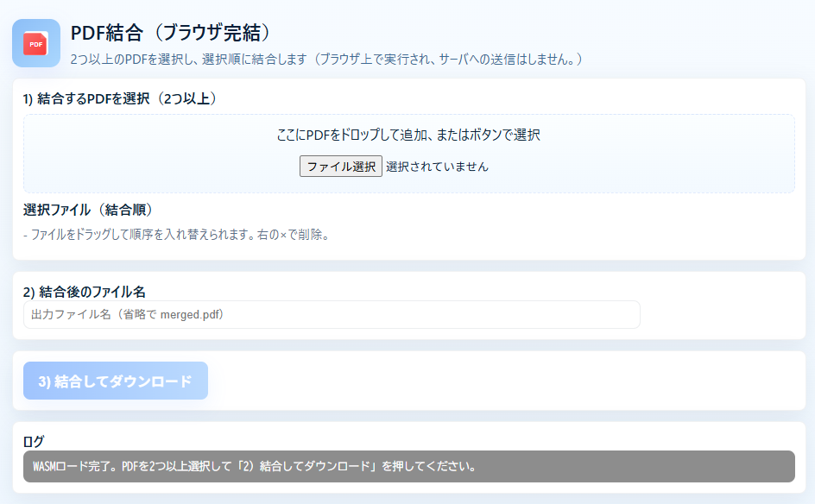Image resolution: width=815 pixels, height=504 pixels.
Task: Click inside the output filename input field
Action: pos(331,314)
